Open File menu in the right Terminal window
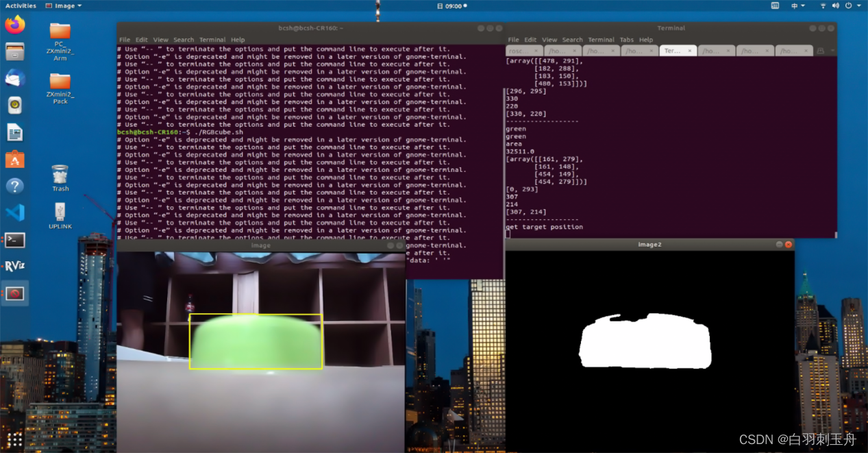The image size is (868, 453). pyautogui.click(x=513, y=40)
